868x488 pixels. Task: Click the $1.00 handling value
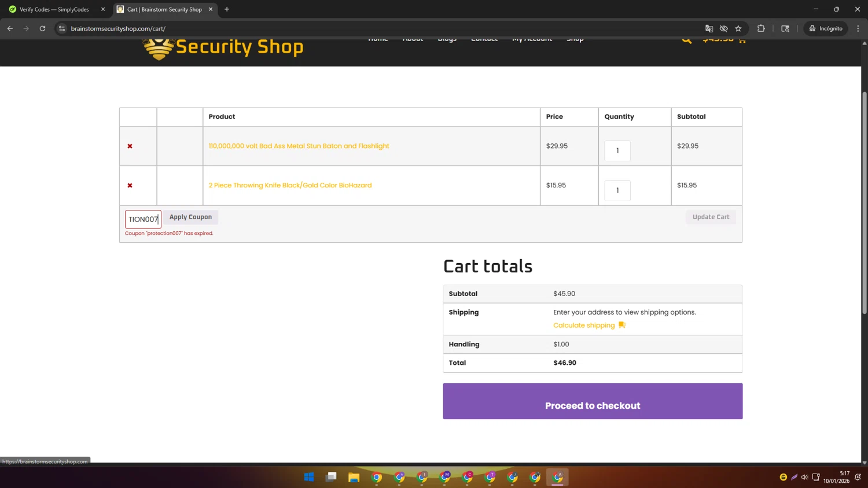pyautogui.click(x=561, y=344)
